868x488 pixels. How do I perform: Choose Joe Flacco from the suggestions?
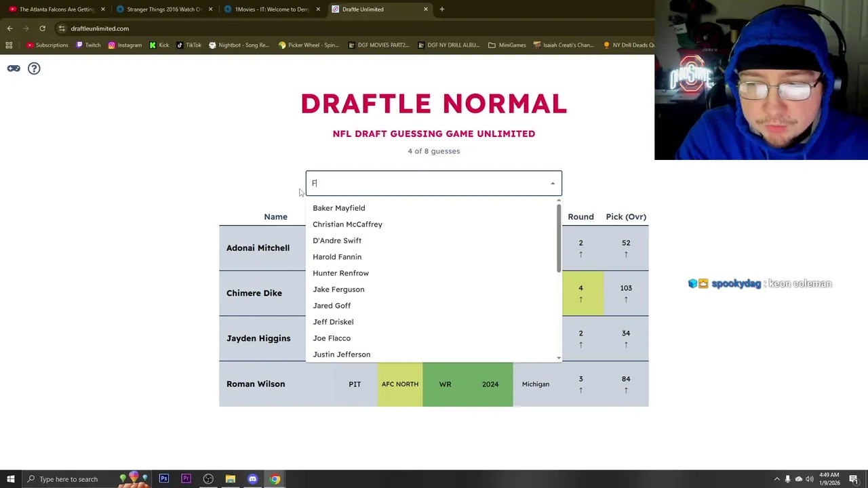[x=433, y=338]
